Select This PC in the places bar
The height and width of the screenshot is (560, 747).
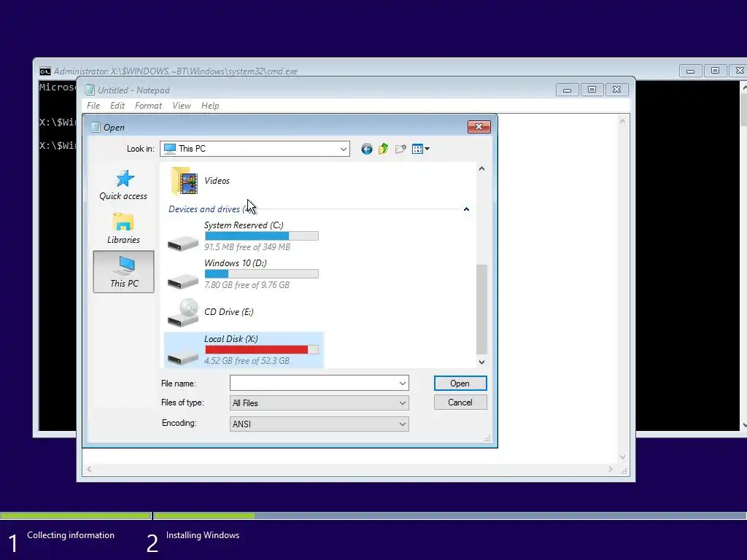pyautogui.click(x=123, y=271)
